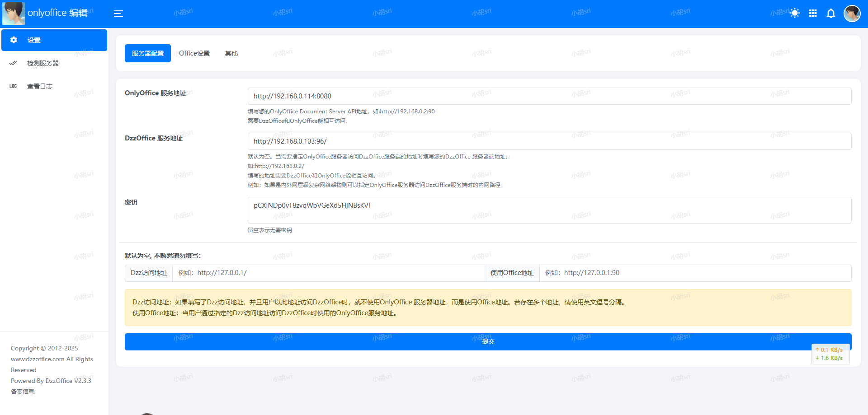Image resolution: width=868 pixels, height=415 pixels.
Task: Click the LOG icon beside 查看日志
Action: (x=13, y=86)
